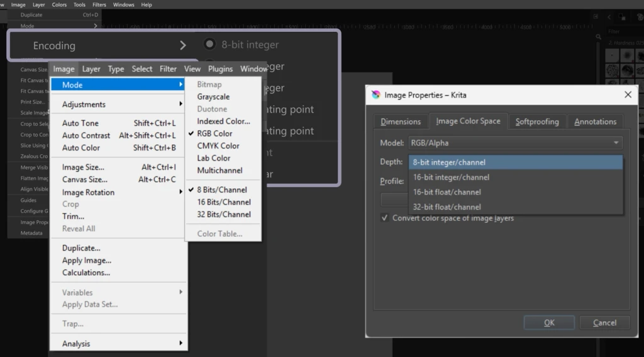Choose Auto Color from Image menu

119,148
